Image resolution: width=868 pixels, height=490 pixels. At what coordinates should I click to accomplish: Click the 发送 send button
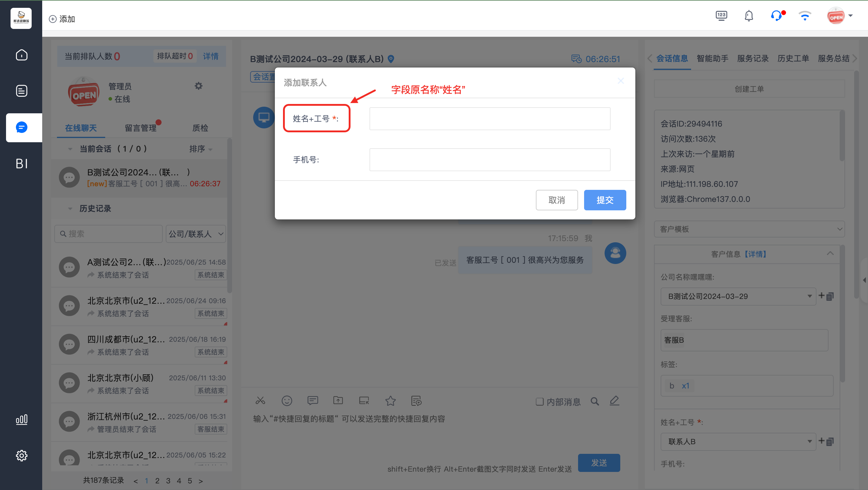click(599, 463)
